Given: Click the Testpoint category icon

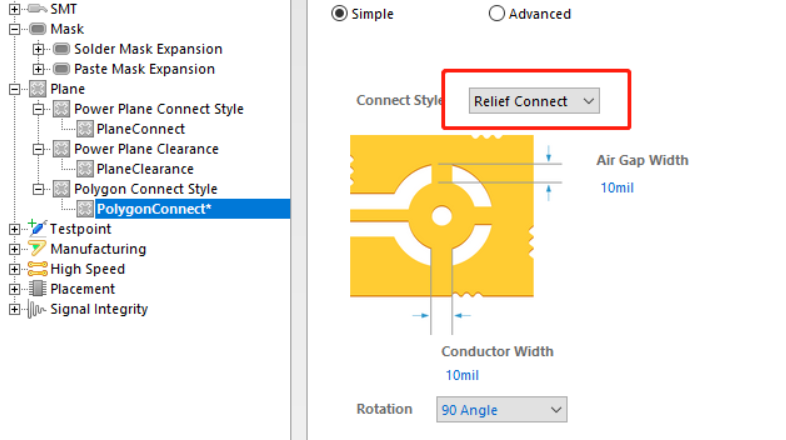Looking at the screenshot, I should pos(38,229).
